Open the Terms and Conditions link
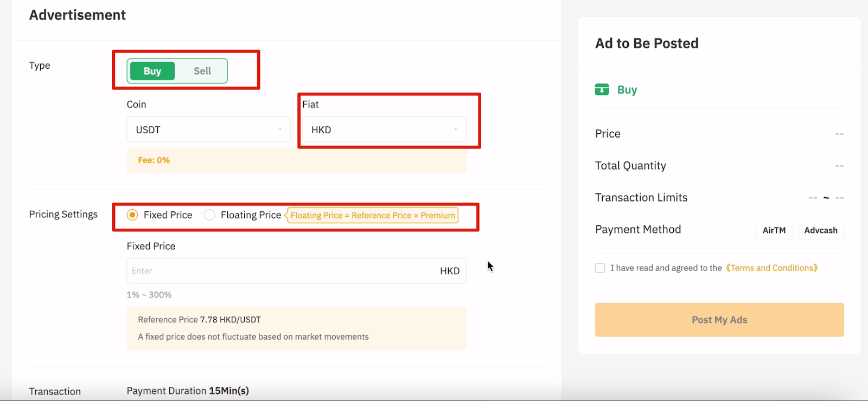 (x=771, y=268)
